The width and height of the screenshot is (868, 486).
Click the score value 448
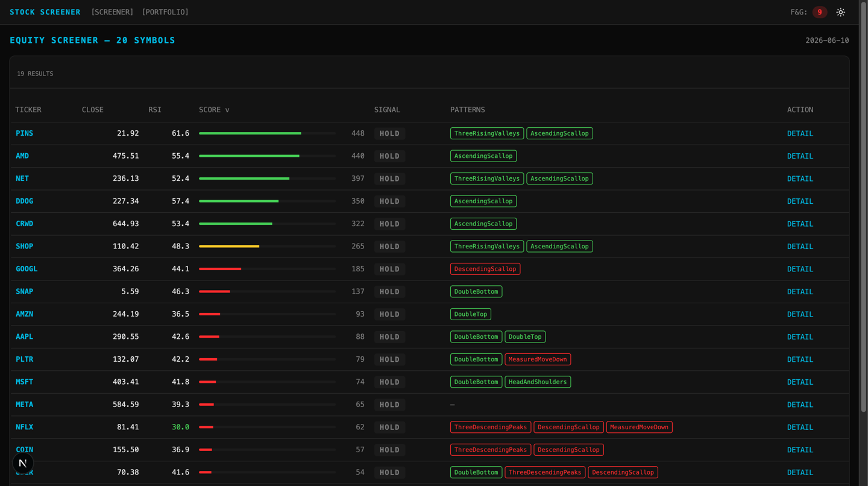tap(358, 133)
